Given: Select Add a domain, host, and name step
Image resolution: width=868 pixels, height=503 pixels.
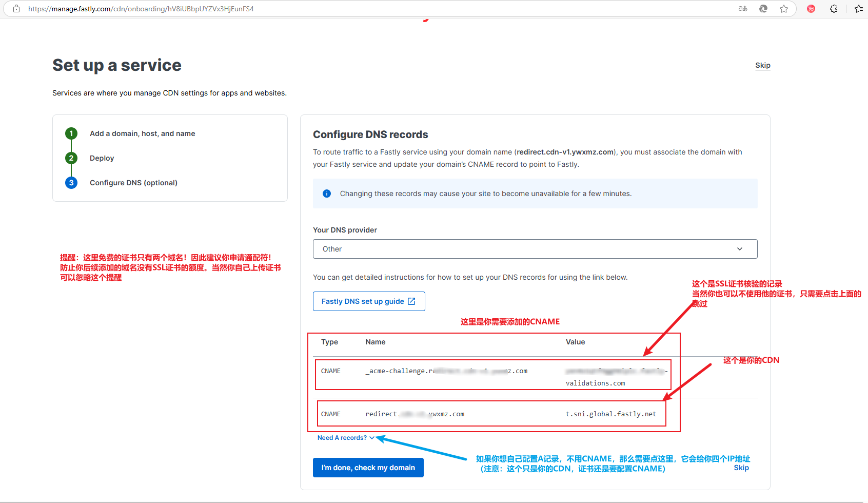Looking at the screenshot, I should (143, 133).
